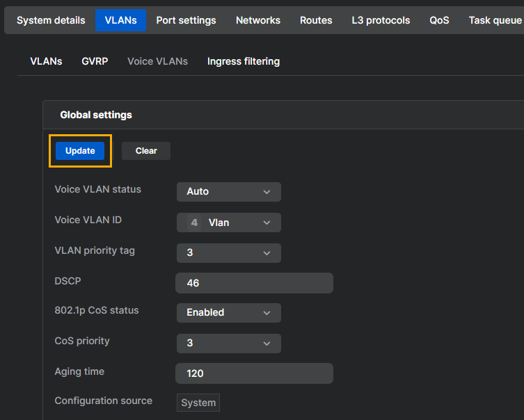Go to the Networks tab

click(258, 20)
